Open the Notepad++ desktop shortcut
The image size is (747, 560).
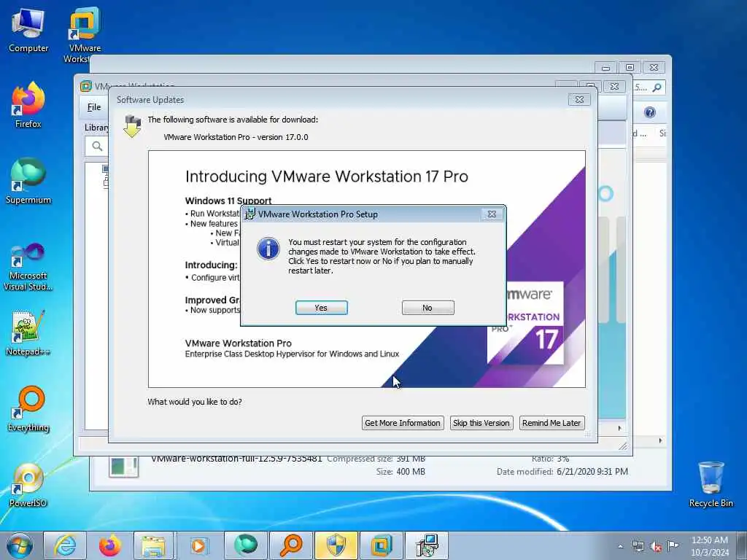28,333
